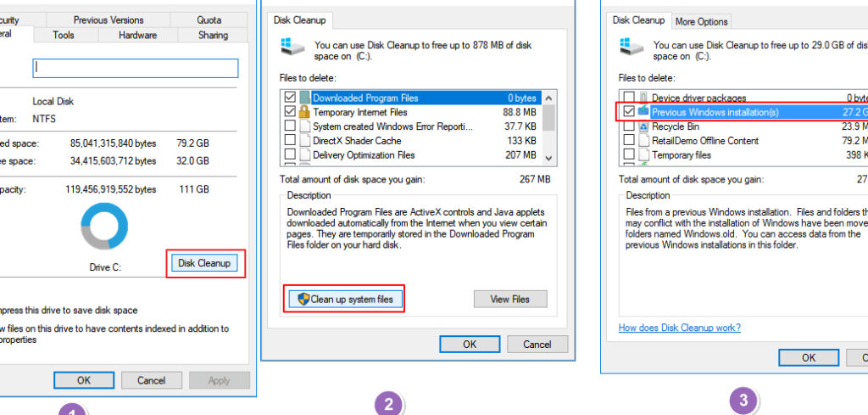The image size is (868, 415).
Task: Click the drive name text field
Action: (136, 69)
